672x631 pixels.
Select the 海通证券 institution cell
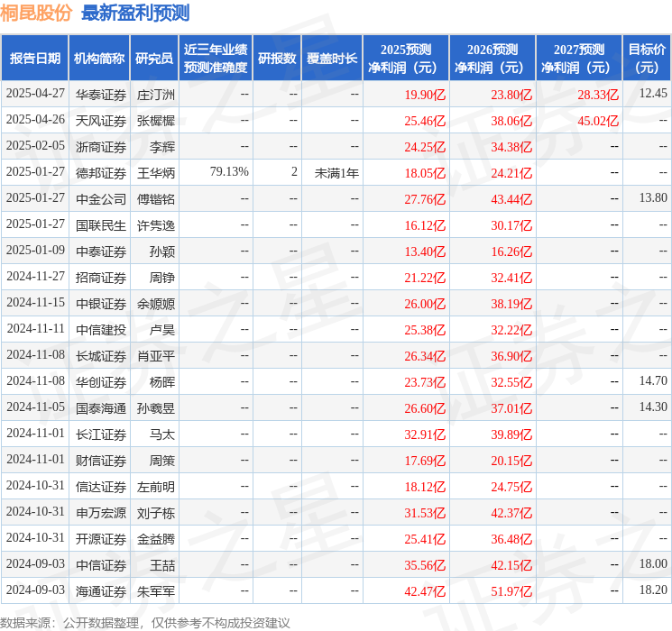click(x=101, y=590)
